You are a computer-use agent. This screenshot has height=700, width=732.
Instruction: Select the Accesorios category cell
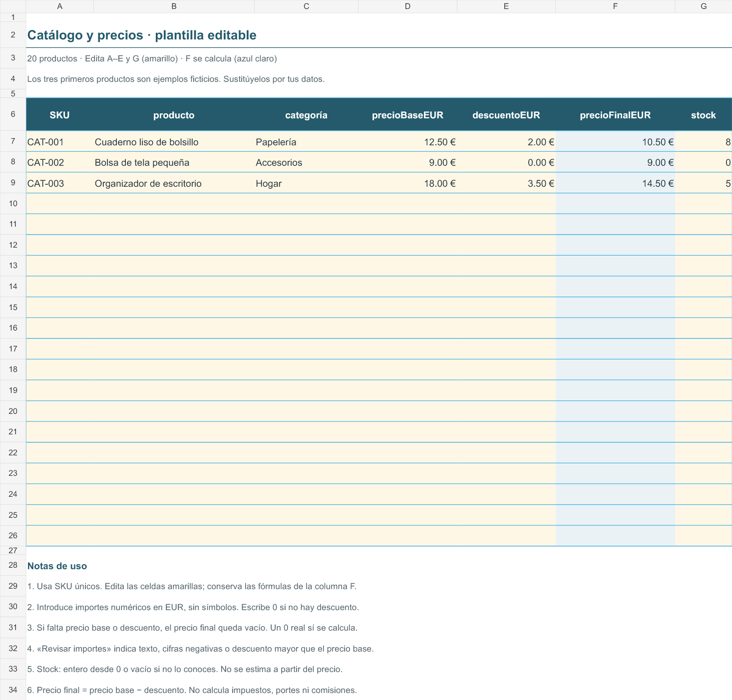(x=306, y=162)
